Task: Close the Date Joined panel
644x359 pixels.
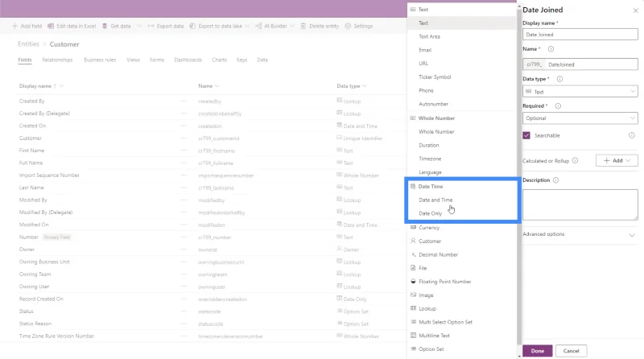Action: pyautogui.click(x=635, y=10)
